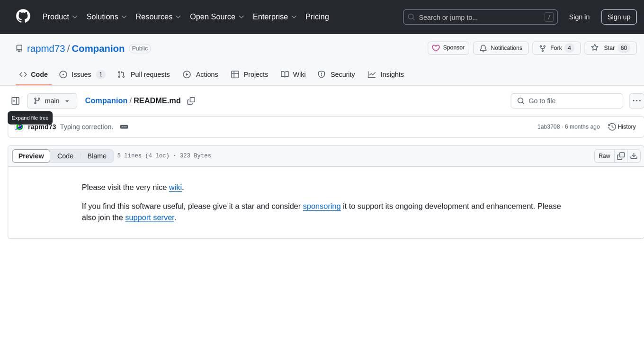Click the Sign in link
This screenshot has width=644, height=362.
tap(579, 17)
